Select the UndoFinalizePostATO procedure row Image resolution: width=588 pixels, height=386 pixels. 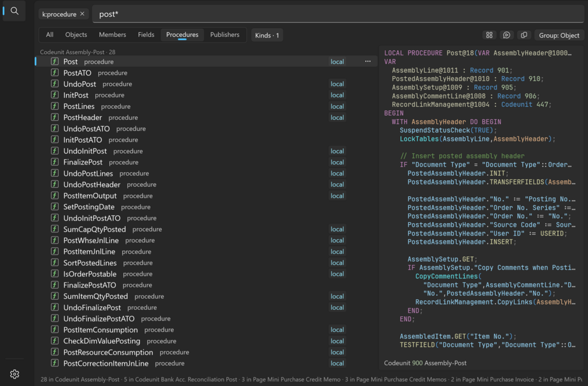coord(206,318)
